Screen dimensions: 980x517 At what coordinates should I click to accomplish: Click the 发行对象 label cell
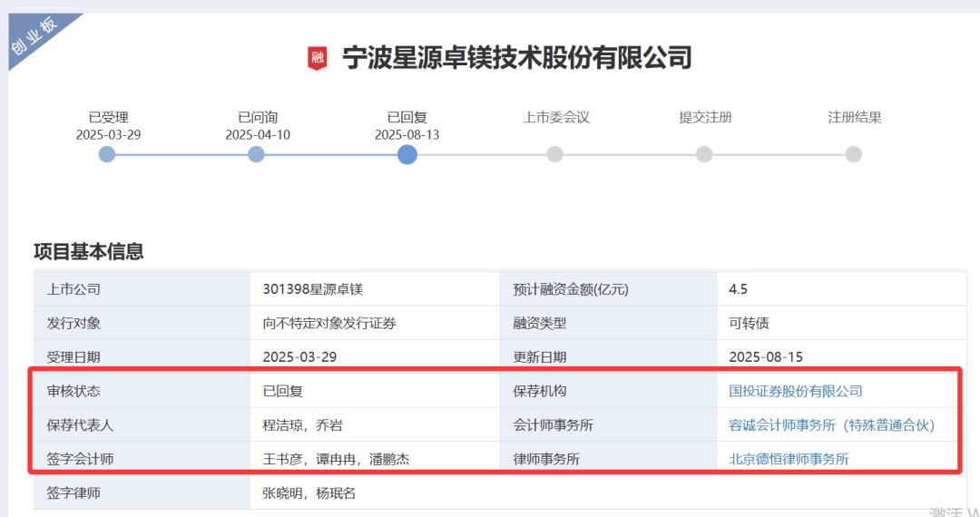[x=142, y=324]
